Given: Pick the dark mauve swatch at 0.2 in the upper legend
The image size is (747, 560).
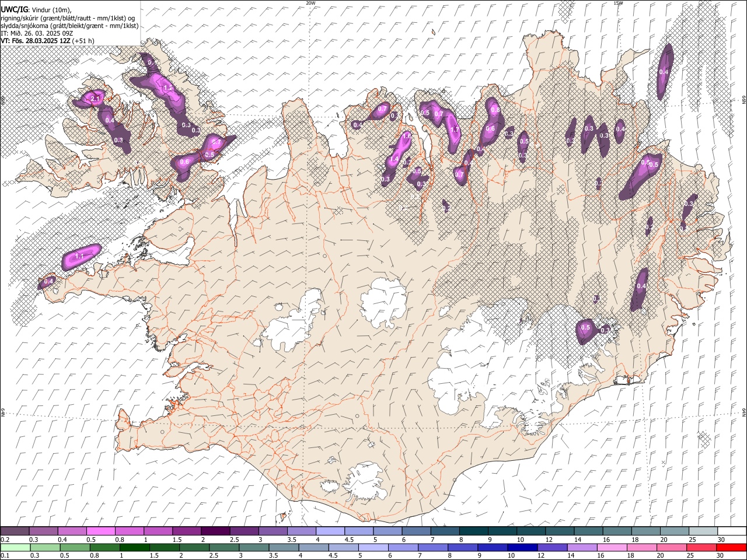Looking at the screenshot, I should click(x=15, y=531).
